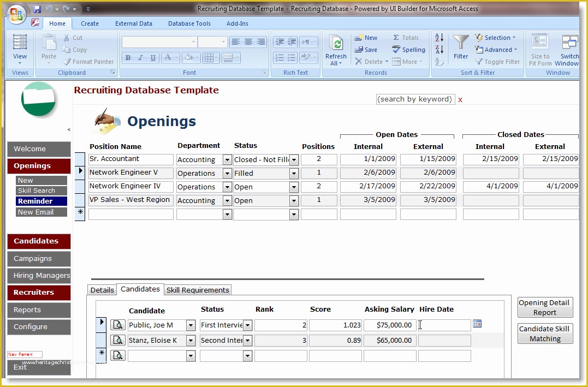Toggle bold formatting in the Font group
This screenshot has height=387, width=588.
127,57
